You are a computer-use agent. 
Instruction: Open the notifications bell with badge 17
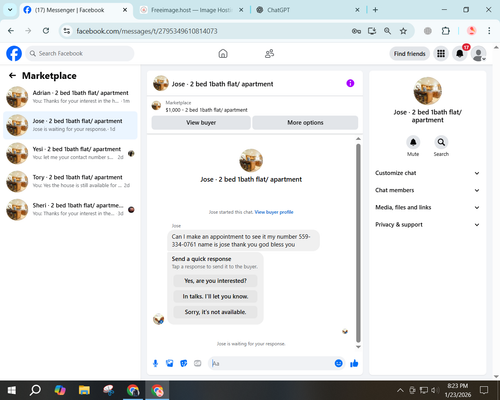click(x=460, y=54)
